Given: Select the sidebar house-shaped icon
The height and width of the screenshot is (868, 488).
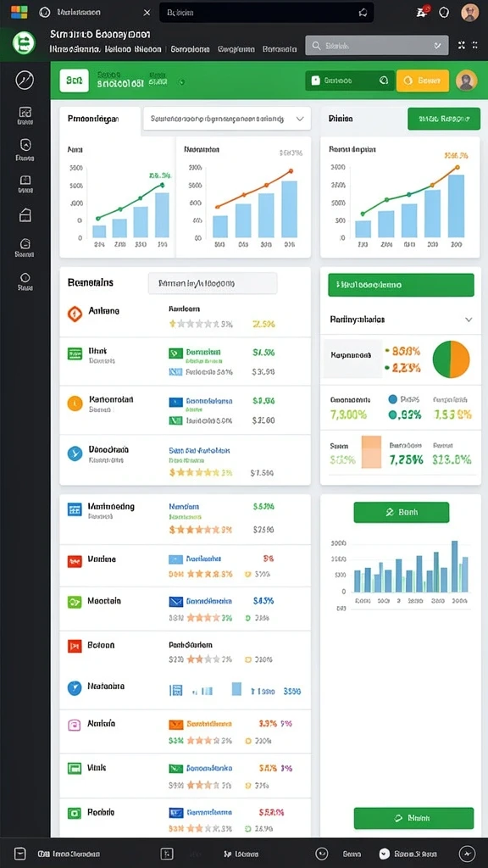Looking at the screenshot, I should 25,214.
